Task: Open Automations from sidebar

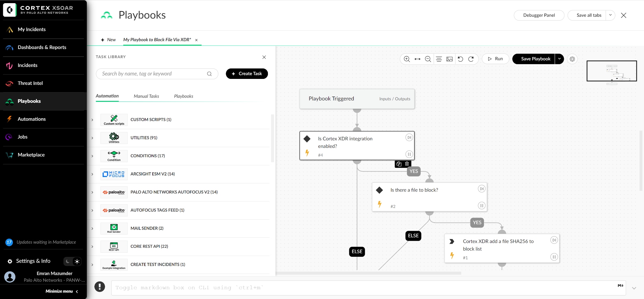Action: click(43, 119)
